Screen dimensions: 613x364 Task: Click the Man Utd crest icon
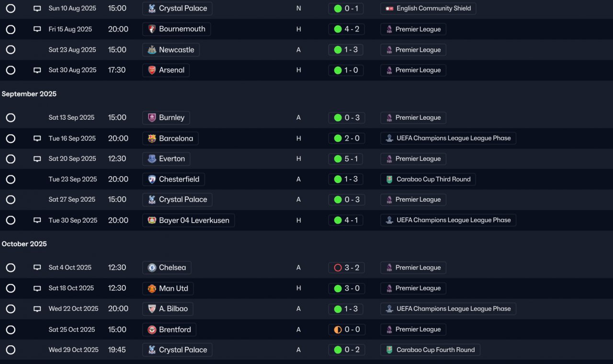pyautogui.click(x=152, y=288)
